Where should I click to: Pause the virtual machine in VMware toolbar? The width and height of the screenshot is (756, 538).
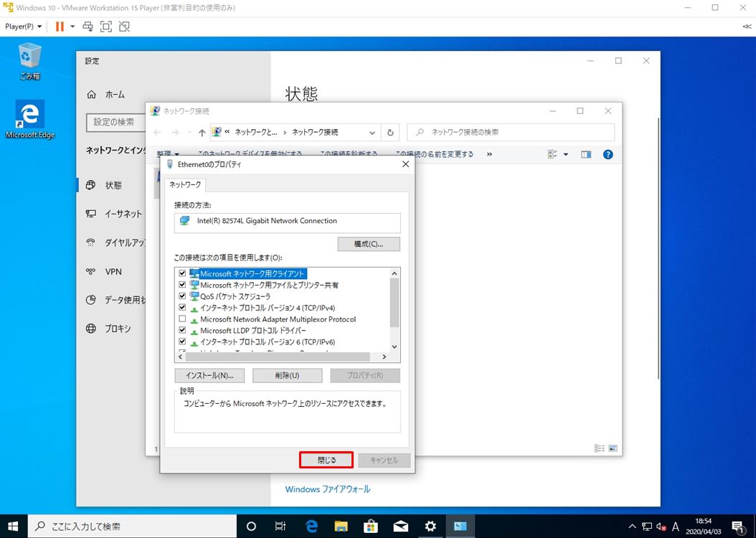pos(60,27)
